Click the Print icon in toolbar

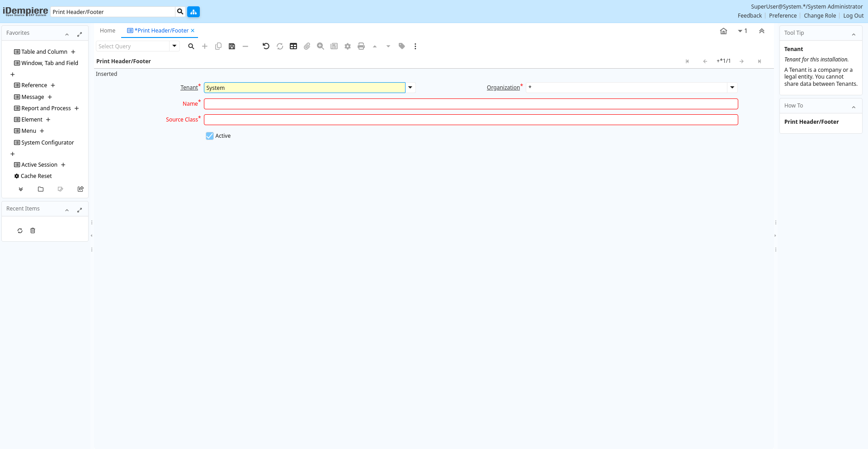(x=361, y=46)
